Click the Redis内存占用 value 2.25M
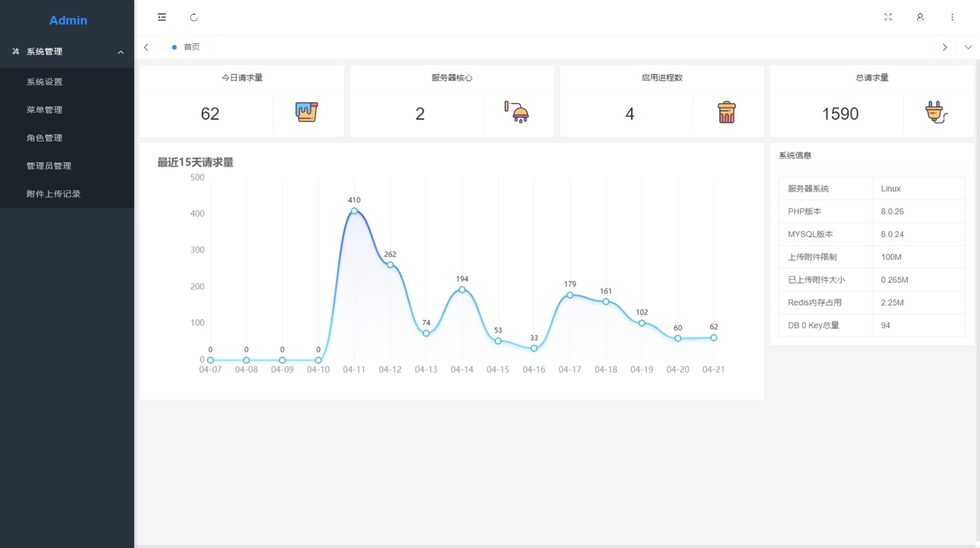Viewport: 980px width, 548px height. pyautogui.click(x=893, y=303)
